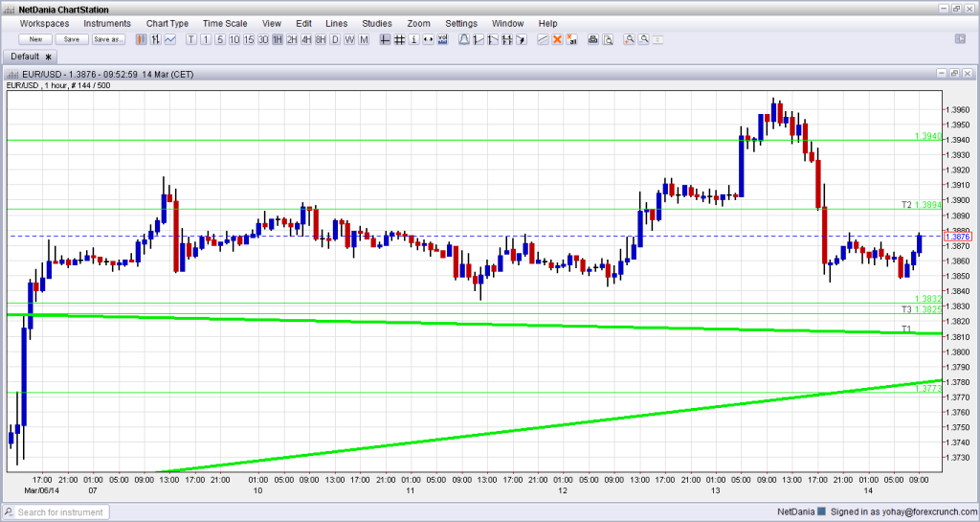The image size is (980, 522).
Task: Select the 30 minute time scale
Action: point(263,39)
